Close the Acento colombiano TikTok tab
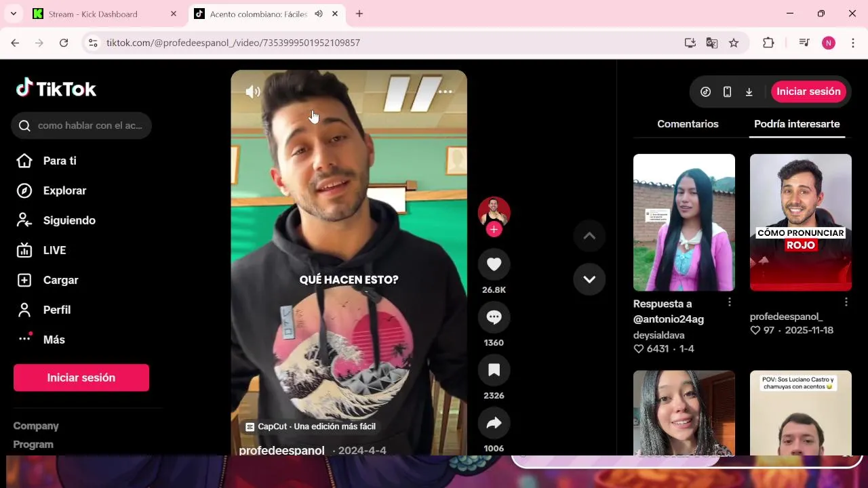The image size is (868, 488). click(335, 14)
